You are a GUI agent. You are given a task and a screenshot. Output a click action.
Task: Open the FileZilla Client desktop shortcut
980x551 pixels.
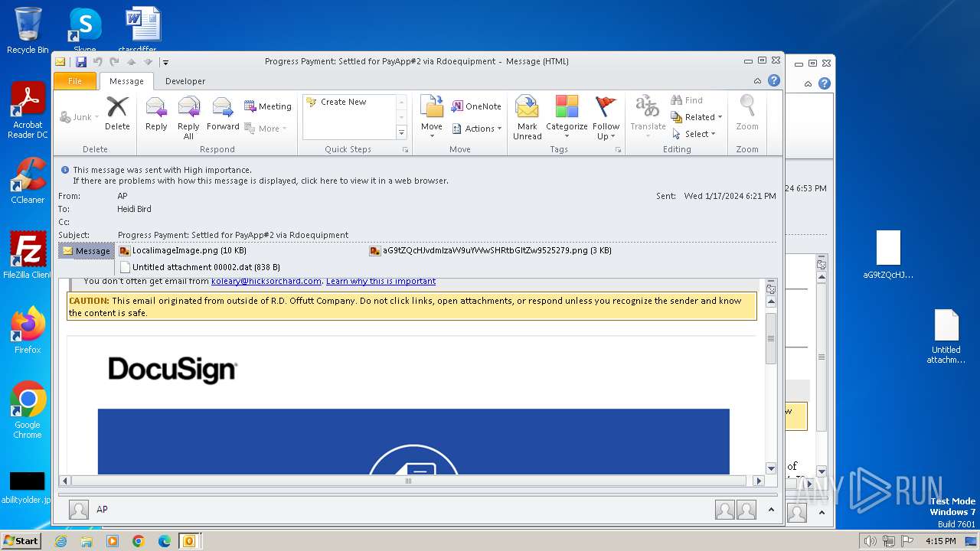[28, 256]
